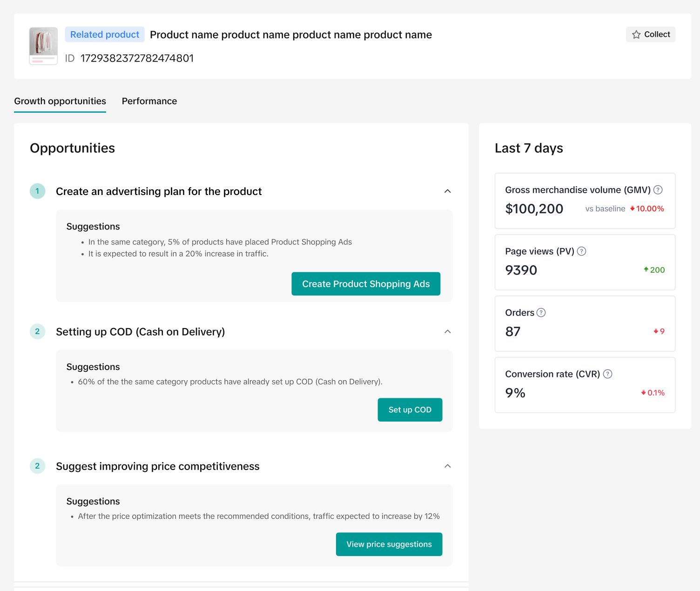Click the Set up COD button
The image size is (700, 591).
[410, 410]
